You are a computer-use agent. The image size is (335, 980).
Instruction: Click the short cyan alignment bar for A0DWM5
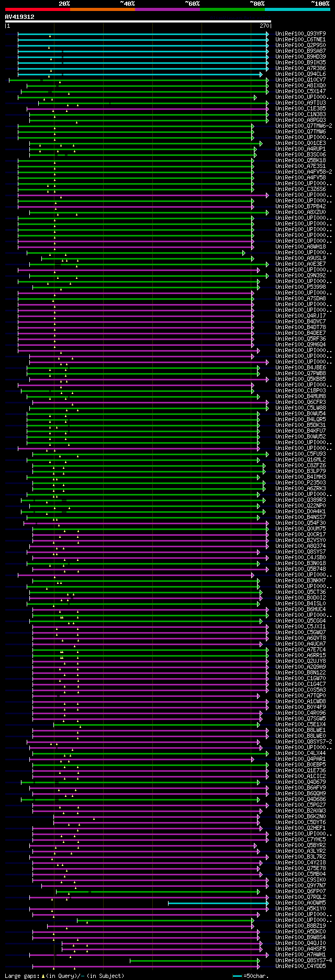coord(218,903)
